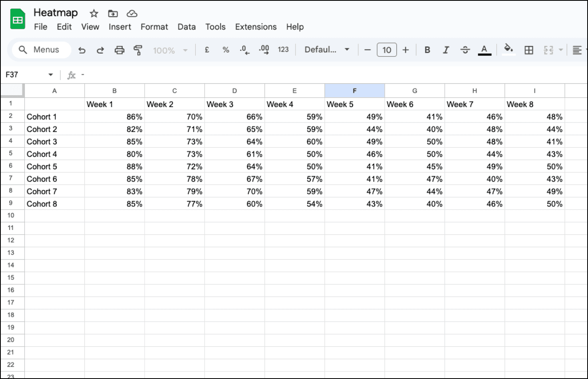Toggle italic formatting

[x=446, y=50]
